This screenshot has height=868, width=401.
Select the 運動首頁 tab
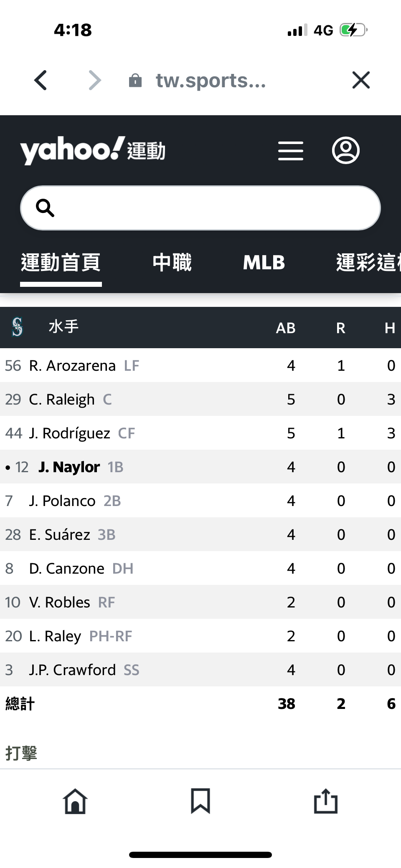pyautogui.click(x=61, y=263)
